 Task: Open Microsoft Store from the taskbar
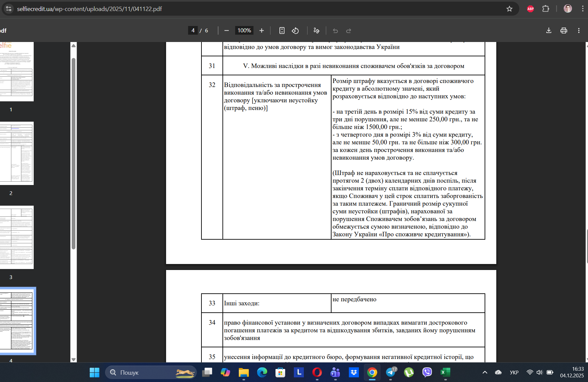[x=280, y=372]
